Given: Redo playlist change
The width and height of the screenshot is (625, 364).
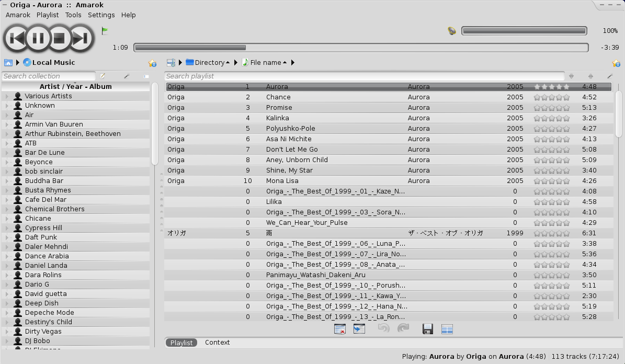Looking at the screenshot, I should click(x=403, y=328).
